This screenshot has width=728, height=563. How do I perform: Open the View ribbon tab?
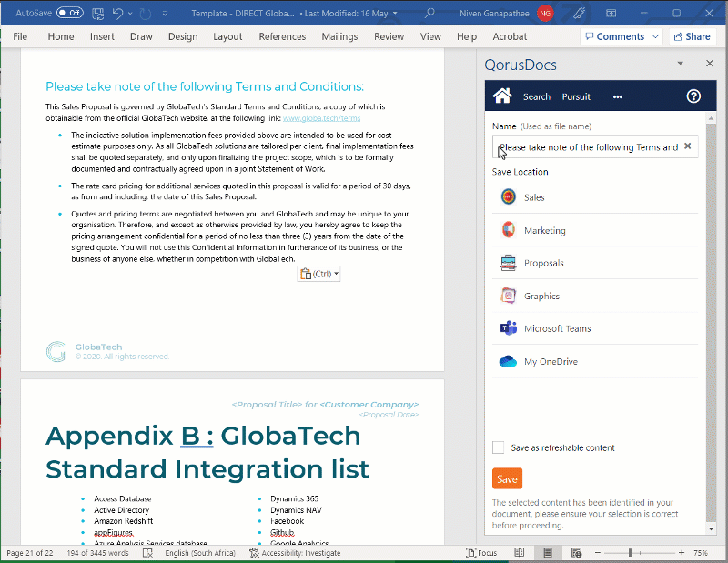point(430,36)
